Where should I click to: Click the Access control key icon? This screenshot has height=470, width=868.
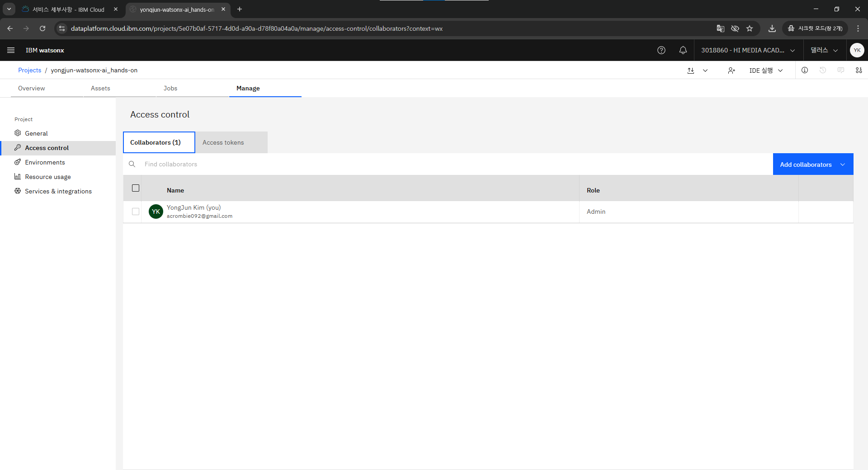point(18,147)
